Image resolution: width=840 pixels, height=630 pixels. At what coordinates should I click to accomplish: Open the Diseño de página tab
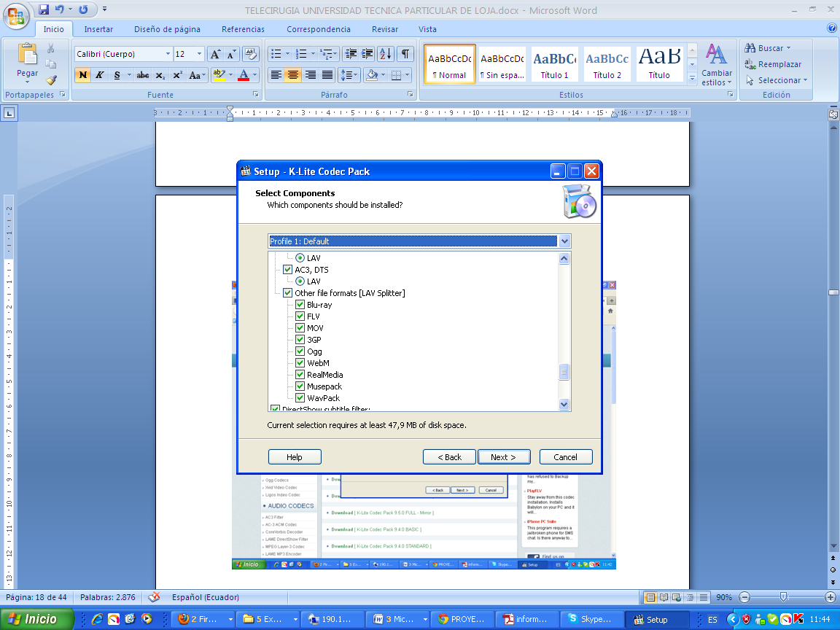[x=167, y=29]
